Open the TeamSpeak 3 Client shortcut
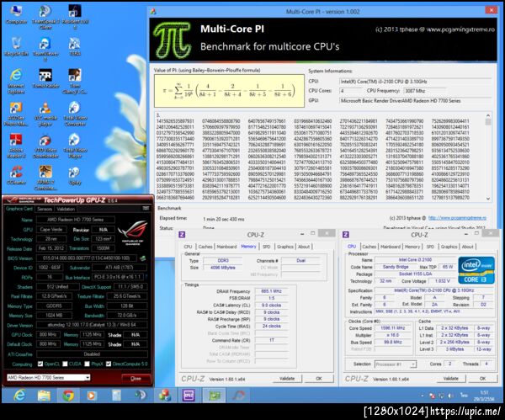 click(45, 17)
